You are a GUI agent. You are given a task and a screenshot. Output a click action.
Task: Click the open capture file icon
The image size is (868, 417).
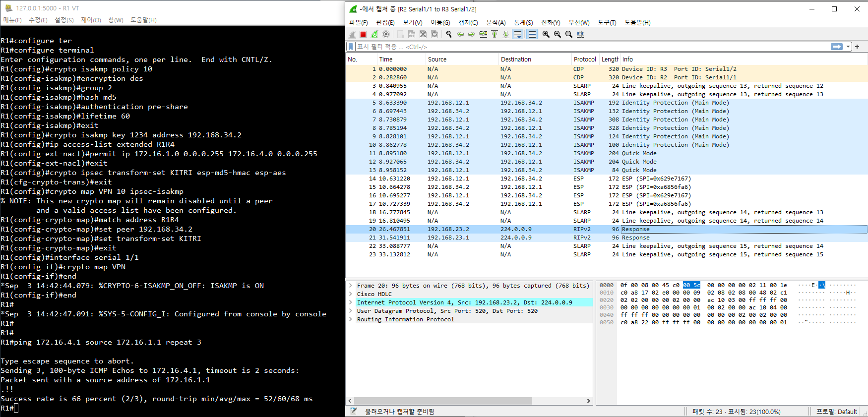point(400,34)
